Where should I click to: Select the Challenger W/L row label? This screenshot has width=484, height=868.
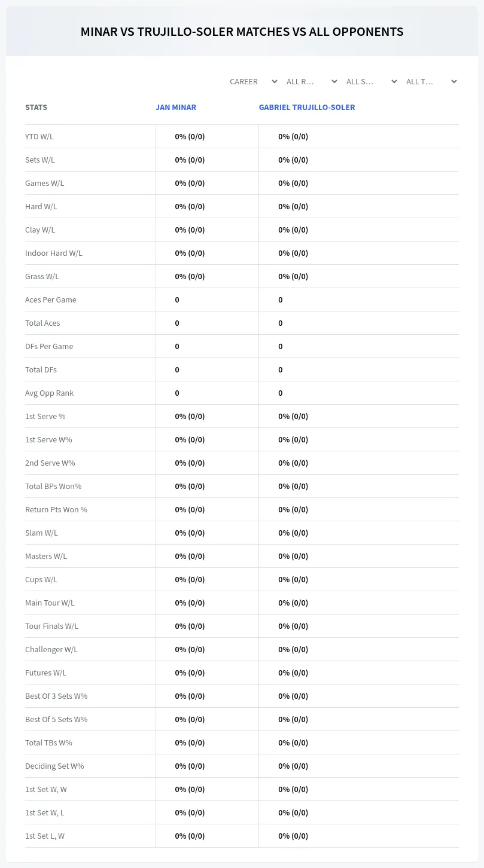tap(51, 649)
